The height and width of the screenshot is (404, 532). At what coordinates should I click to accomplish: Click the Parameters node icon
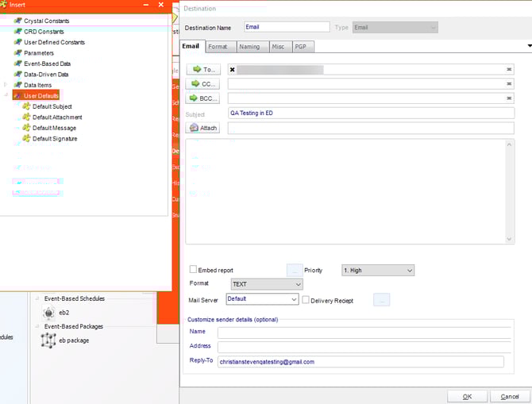17,53
